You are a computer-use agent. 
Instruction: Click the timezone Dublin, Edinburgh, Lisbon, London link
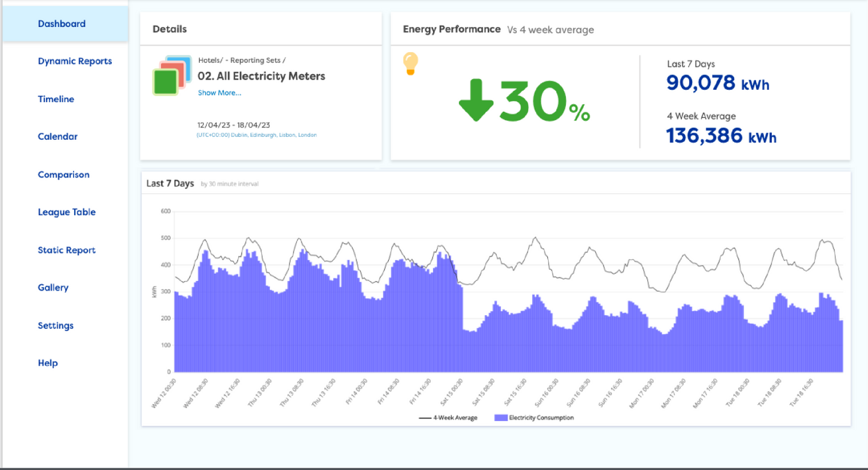(257, 135)
